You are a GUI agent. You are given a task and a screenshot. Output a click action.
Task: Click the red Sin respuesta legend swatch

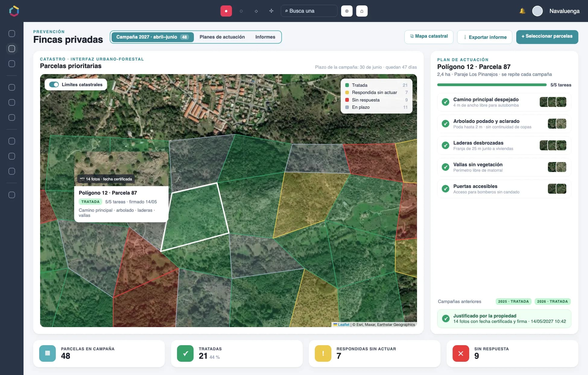[x=347, y=100]
